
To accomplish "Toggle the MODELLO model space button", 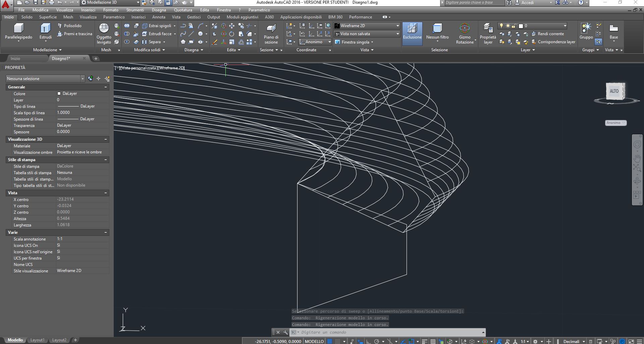I will 314,341.
